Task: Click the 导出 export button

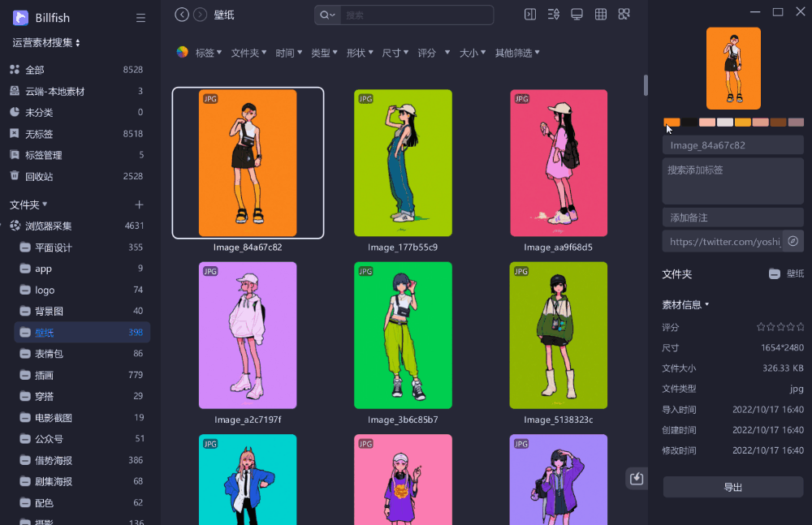Action: pos(732,487)
